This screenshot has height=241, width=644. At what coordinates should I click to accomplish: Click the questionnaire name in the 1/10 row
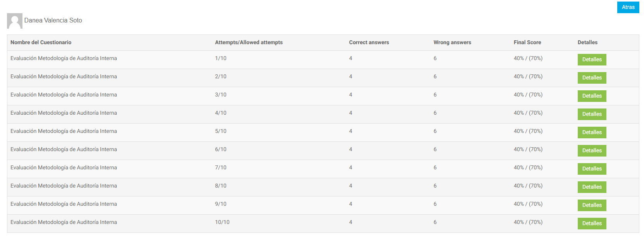64,59
